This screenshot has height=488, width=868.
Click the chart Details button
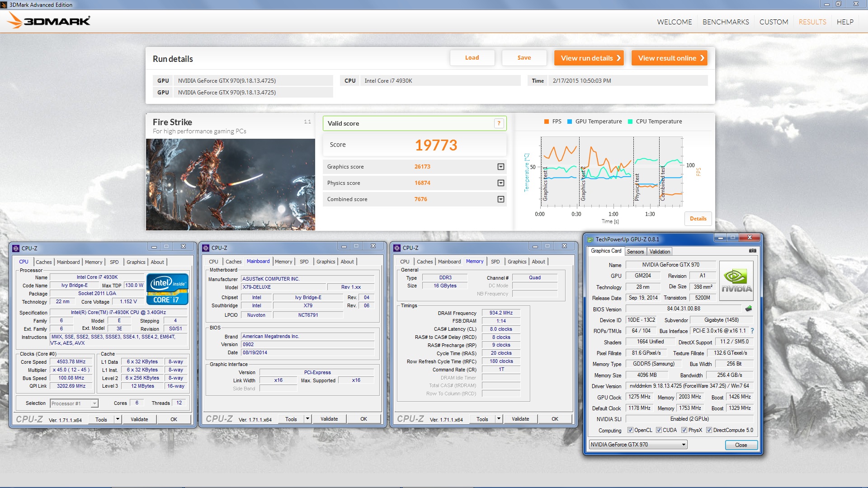tap(698, 219)
